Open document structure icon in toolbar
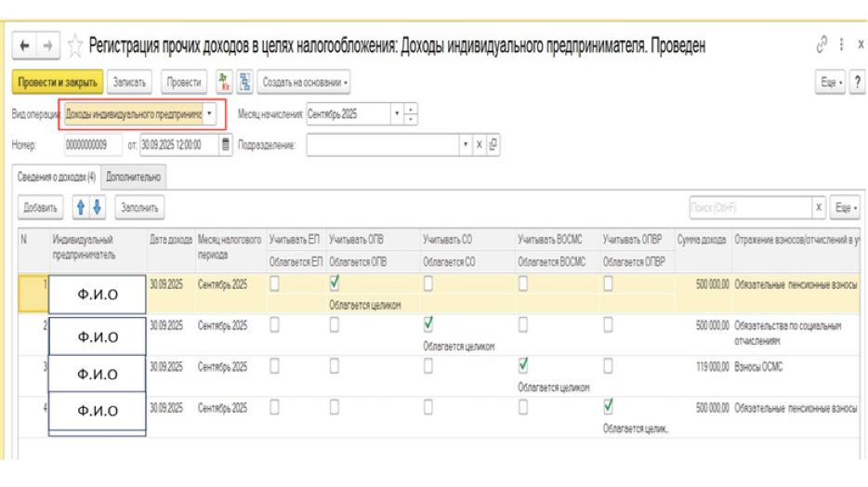868x487 pixels. pyautogui.click(x=244, y=82)
